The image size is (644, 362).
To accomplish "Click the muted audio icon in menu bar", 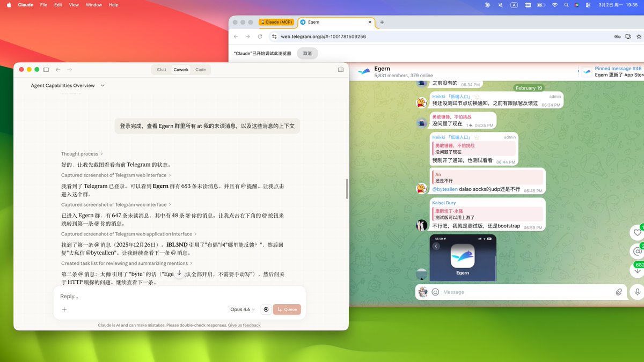I will click(500, 5).
